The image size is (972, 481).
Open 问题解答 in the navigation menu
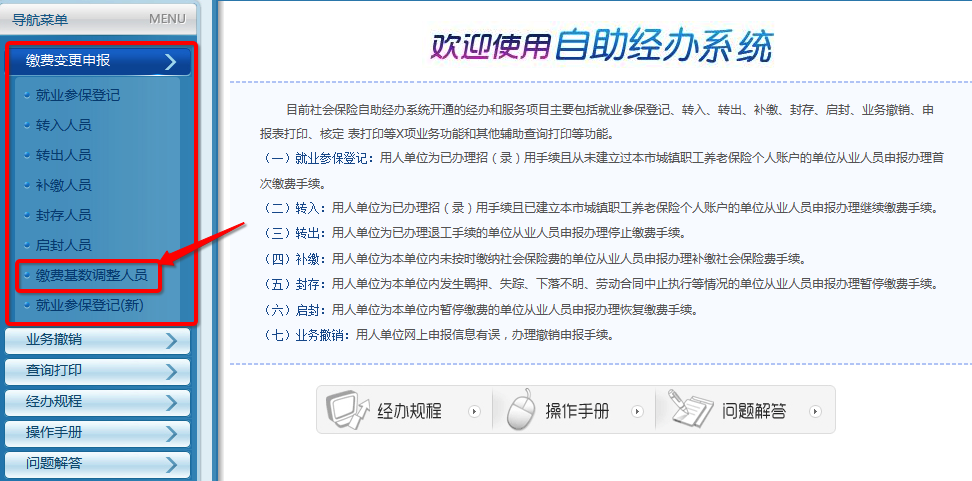97,464
